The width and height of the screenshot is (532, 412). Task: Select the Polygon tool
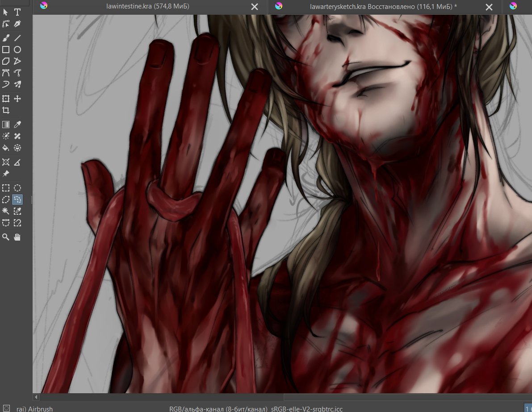pyautogui.click(x=6, y=62)
